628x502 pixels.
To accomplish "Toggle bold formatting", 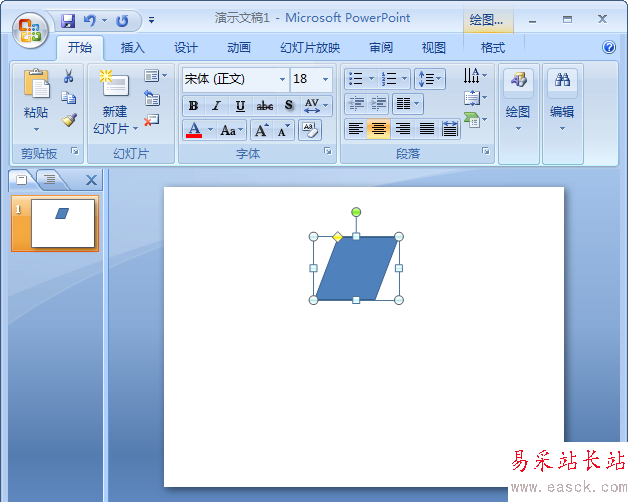I will click(x=194, y=106).
